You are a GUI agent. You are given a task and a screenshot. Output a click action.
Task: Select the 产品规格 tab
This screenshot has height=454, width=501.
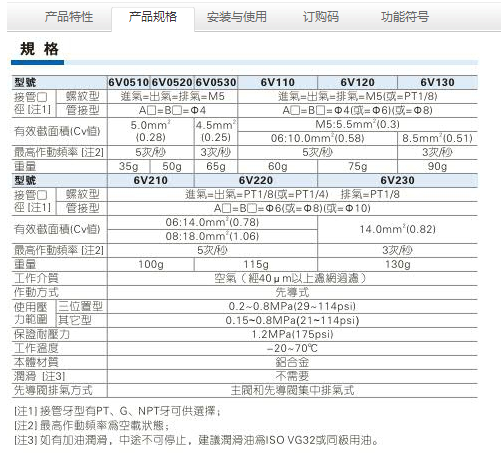[153, 17]
